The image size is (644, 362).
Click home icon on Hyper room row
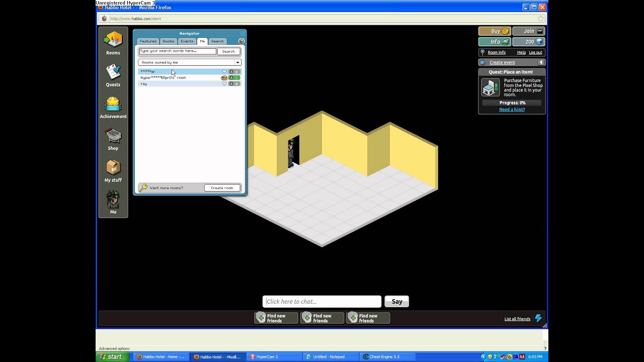click(224, 77)
